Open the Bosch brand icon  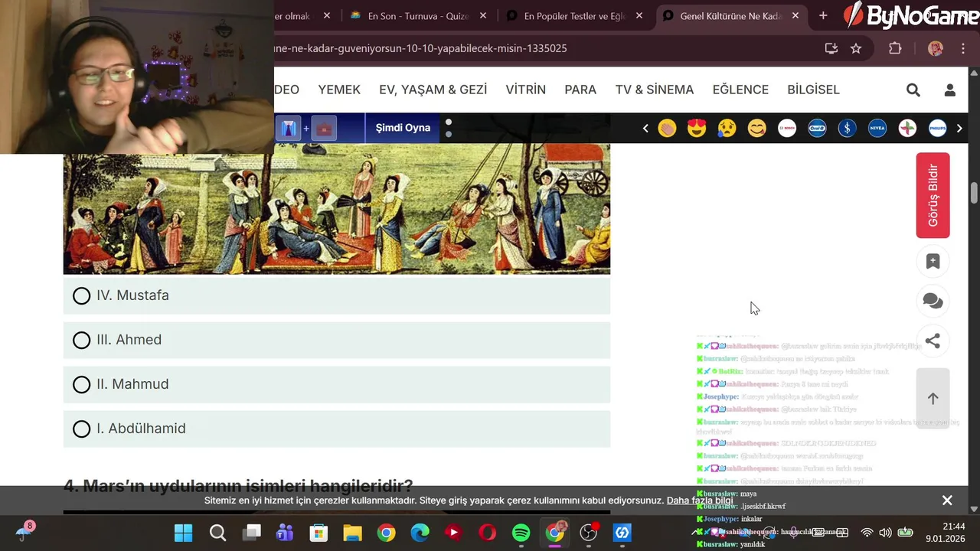[x=787, y=128]
